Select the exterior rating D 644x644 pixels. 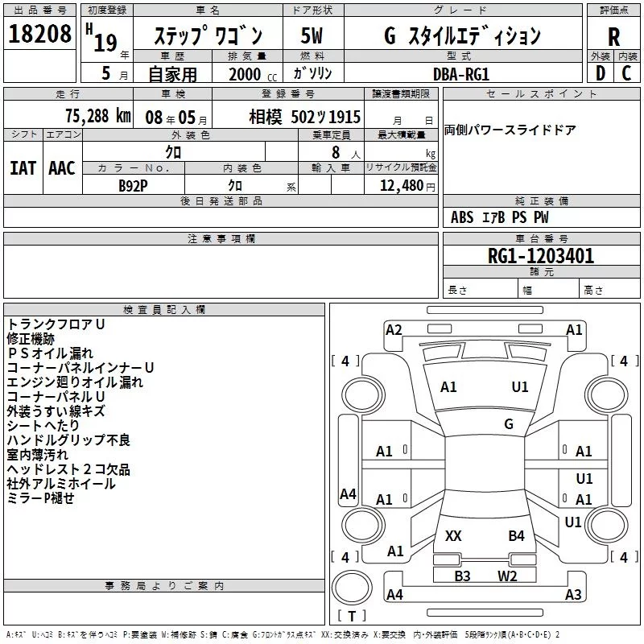click(601, 73)
